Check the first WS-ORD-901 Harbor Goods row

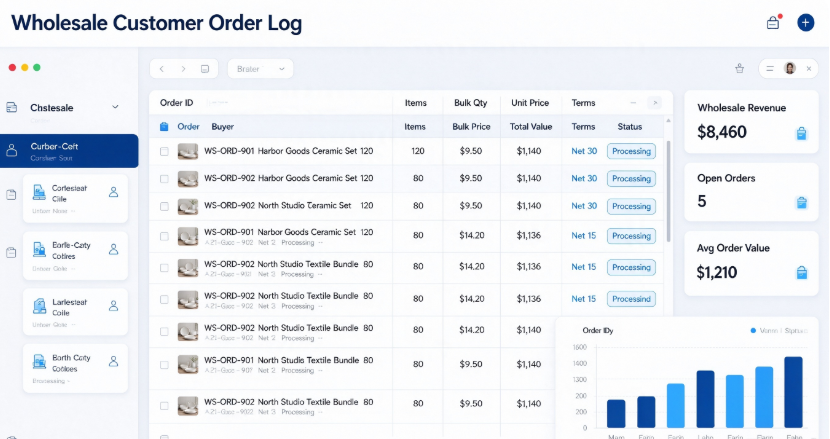[164, 151]
